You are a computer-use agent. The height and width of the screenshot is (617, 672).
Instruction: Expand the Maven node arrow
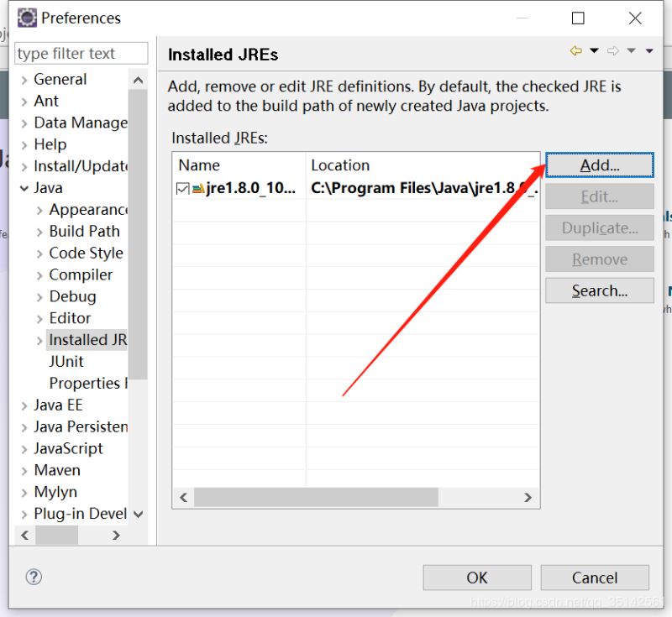click(24, 471)
